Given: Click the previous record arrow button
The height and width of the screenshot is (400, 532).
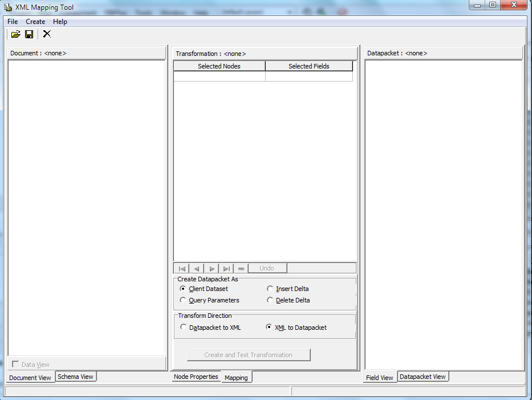Looking at the screenshot, I should [197, 269].
